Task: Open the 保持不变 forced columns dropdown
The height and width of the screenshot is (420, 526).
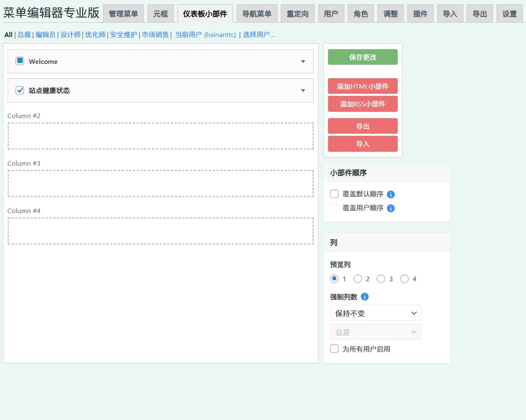Action: click(375, 313)
